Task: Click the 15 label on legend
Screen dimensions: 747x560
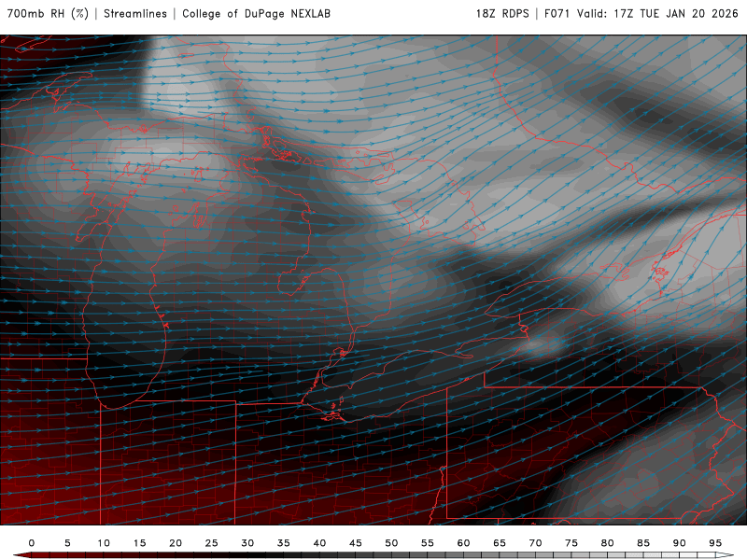Action: (139, 543)
